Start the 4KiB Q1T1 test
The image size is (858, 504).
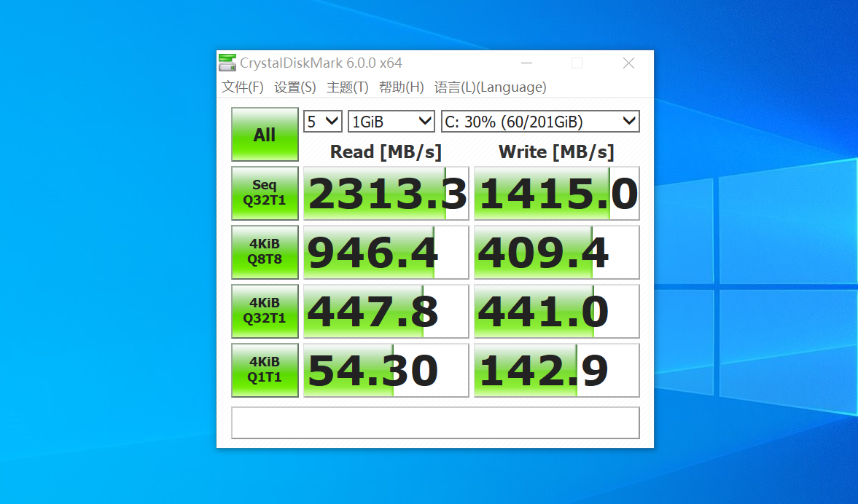point(265,370)
